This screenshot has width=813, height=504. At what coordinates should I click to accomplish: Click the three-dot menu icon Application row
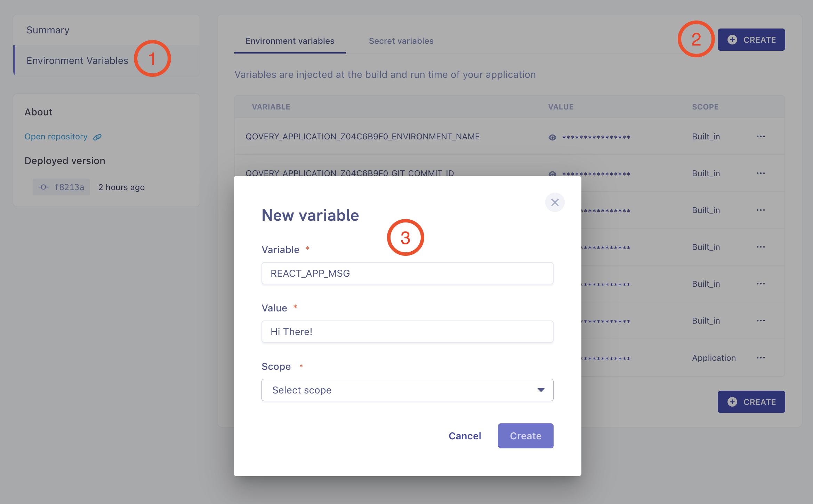(761, 358)
